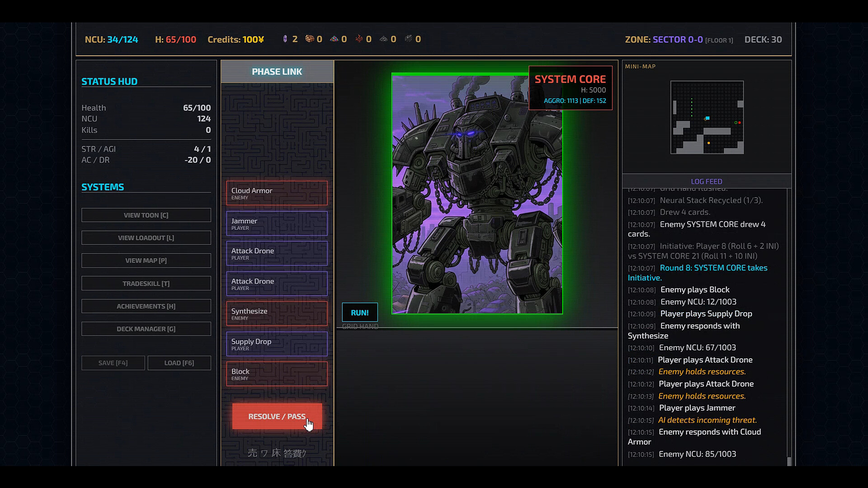Screen dimensions: 868x488
Task: Click the mini-map display
Action: [x=707, y=117]
